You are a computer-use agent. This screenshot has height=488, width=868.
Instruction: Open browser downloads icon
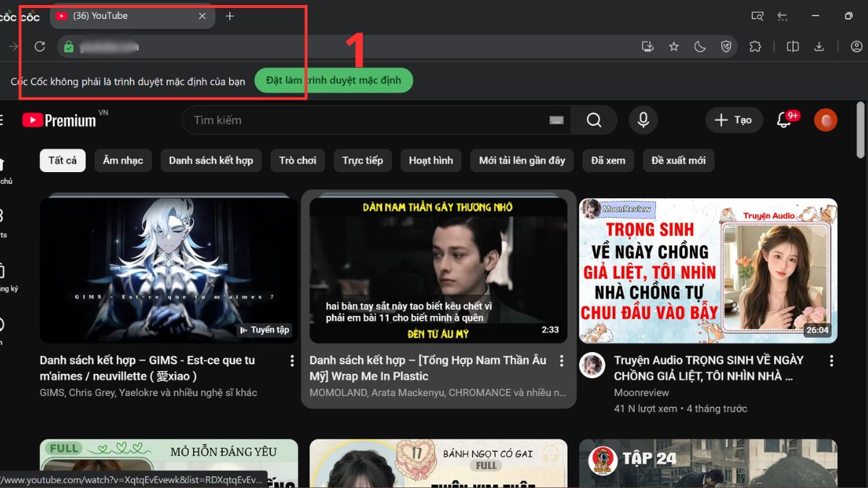coord(819,47)
